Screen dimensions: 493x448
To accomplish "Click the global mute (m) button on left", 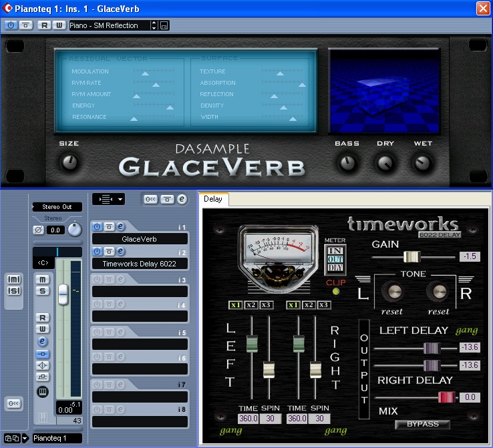I will tap(14, 279).
